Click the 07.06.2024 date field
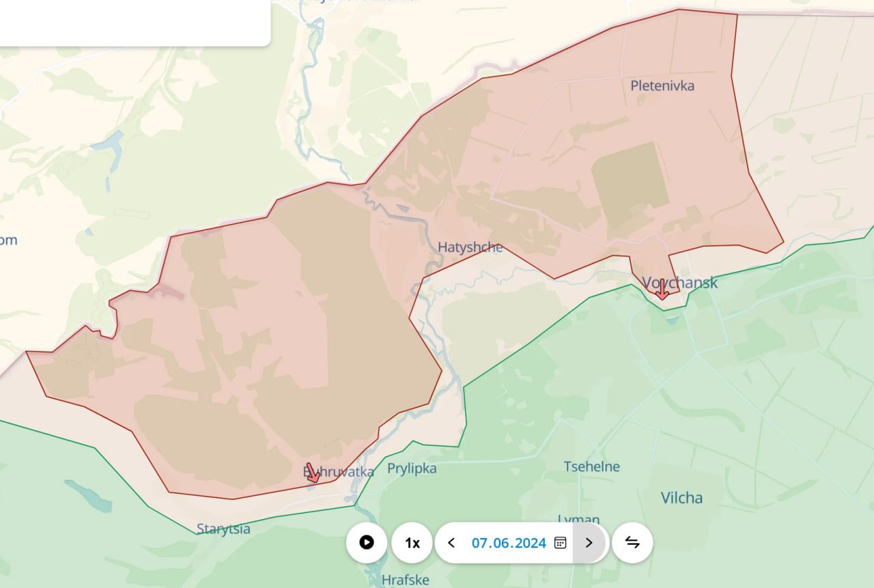 point(509,543)
